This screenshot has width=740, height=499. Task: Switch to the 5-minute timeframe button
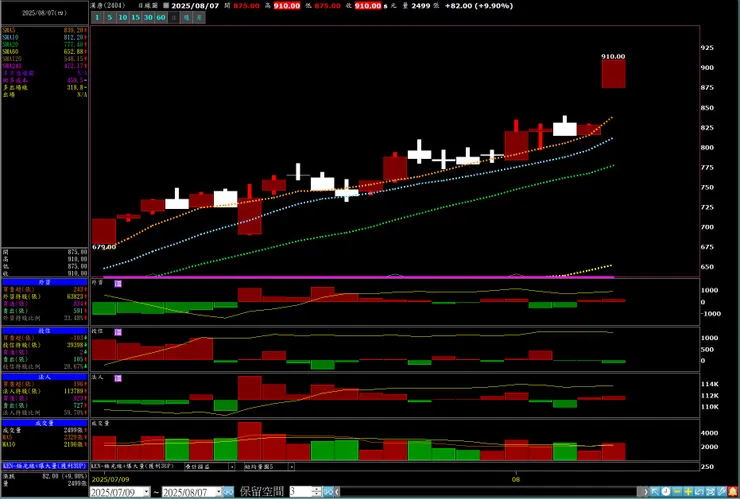pyautogui.click(x=109, y=17)
